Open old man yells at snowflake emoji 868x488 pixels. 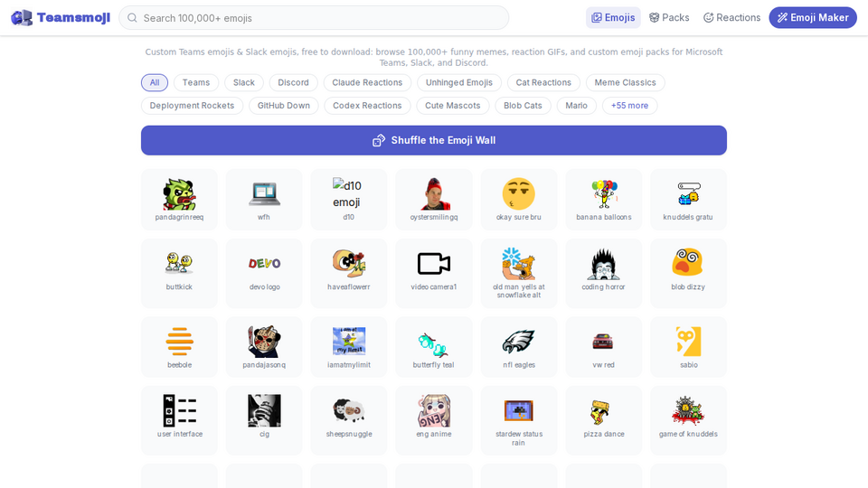pyautogui.click(x=519, y=273)
